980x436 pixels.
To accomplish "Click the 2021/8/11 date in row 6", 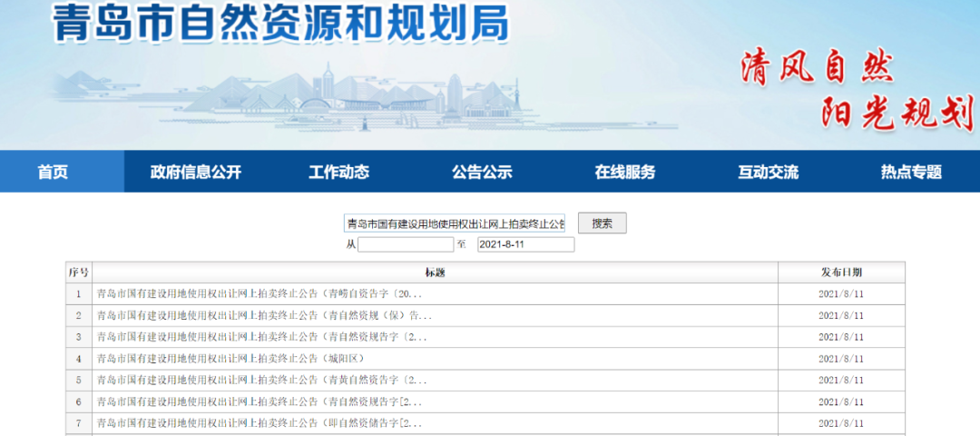I will tap(841, 401).
